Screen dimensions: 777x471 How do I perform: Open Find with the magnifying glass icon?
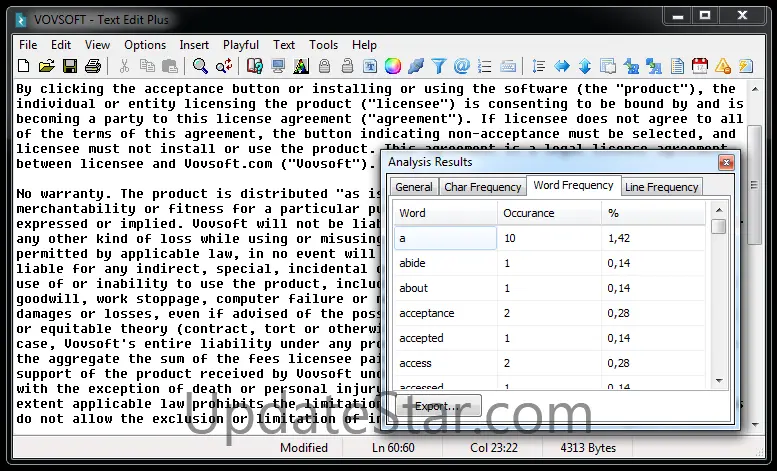click(x=200, y=65)
